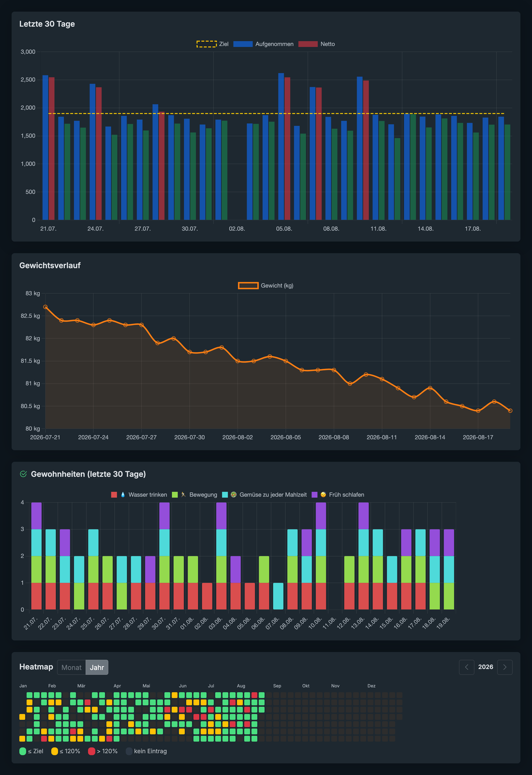Click the blue Aufgenommen color swatch
Viewport: 532px width, 775px height.
tap(243, 44)
